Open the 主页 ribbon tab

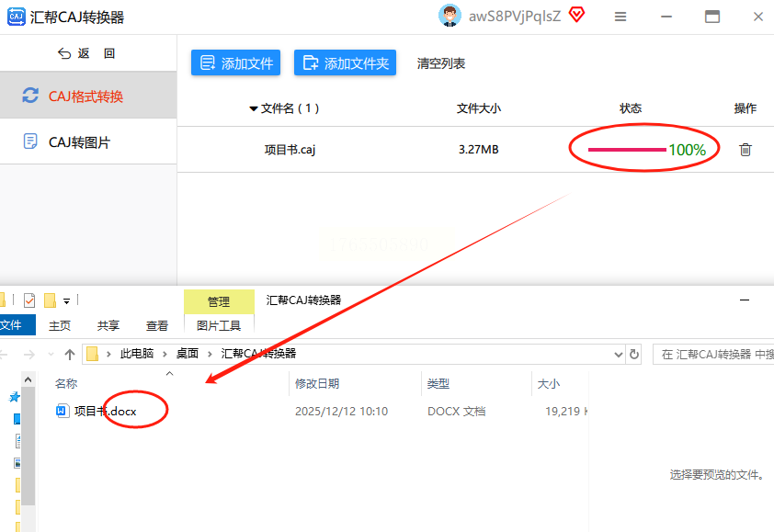point(60,325)
